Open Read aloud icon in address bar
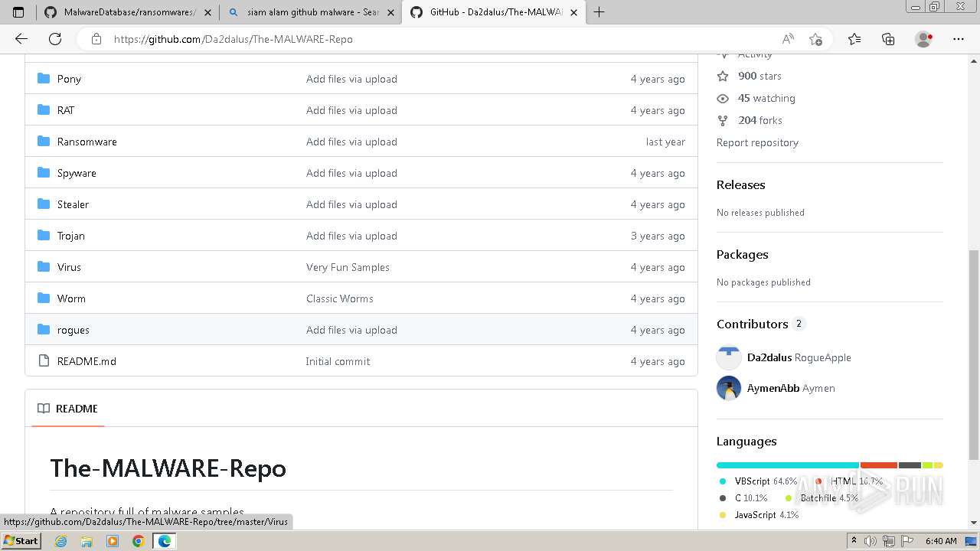980x551 pixels. tap(788, 39)
